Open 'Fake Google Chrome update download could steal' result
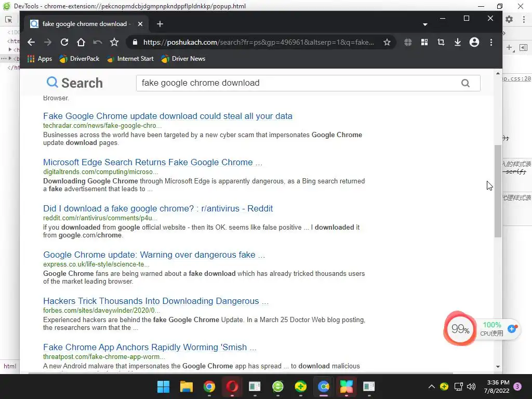The height and width of the screenshot is (399, 532). [x=168, y=116]
